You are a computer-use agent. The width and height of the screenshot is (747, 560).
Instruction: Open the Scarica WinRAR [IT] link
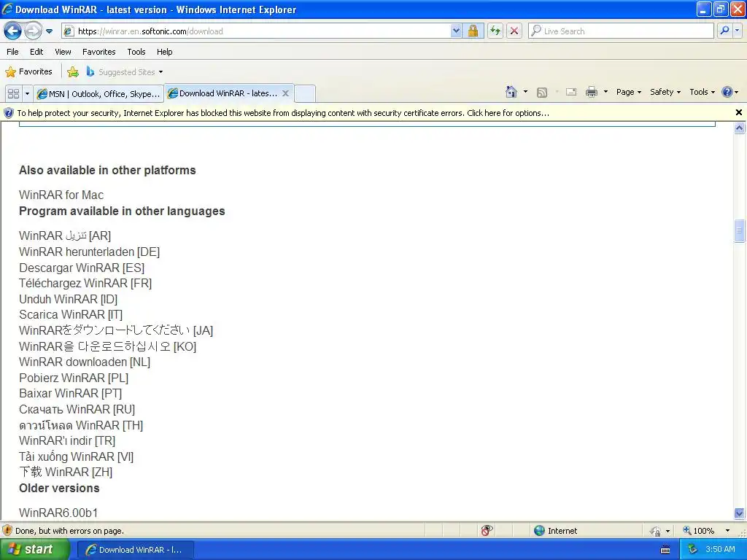[x=71, y=315]
